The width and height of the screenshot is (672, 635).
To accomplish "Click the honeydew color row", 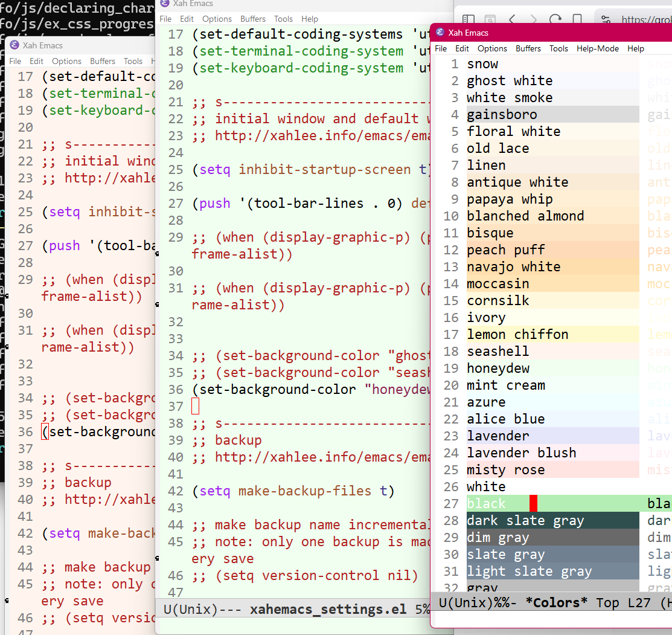I will click(x=553, y=369).
